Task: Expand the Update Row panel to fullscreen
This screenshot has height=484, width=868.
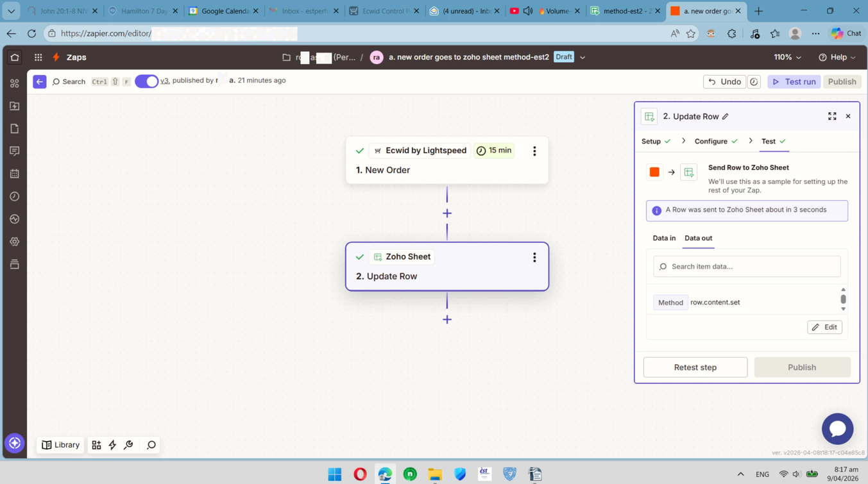Action: coord(832,117)
